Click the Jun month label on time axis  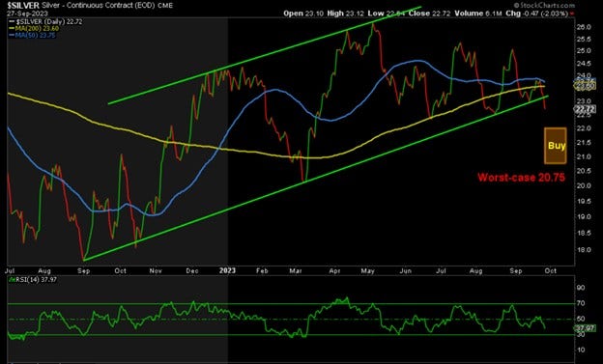click(x=405, y=271)
